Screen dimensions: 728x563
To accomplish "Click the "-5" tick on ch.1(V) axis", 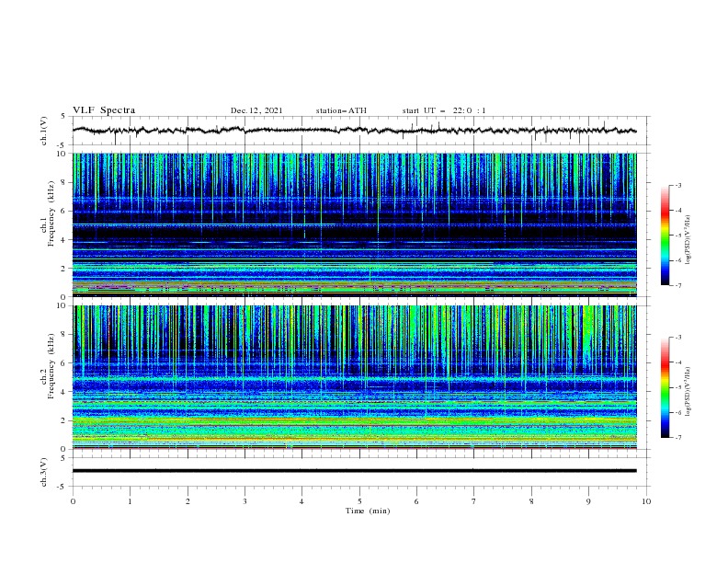I will [62, 144].
